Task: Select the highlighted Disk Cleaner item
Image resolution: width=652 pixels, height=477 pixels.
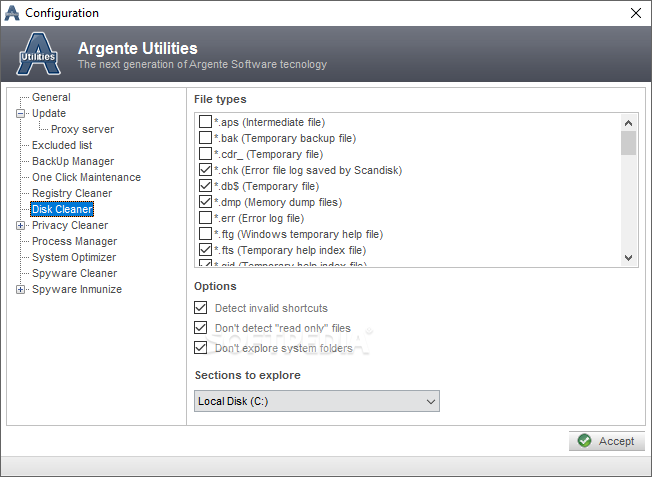Action: (x=62, y=209)
